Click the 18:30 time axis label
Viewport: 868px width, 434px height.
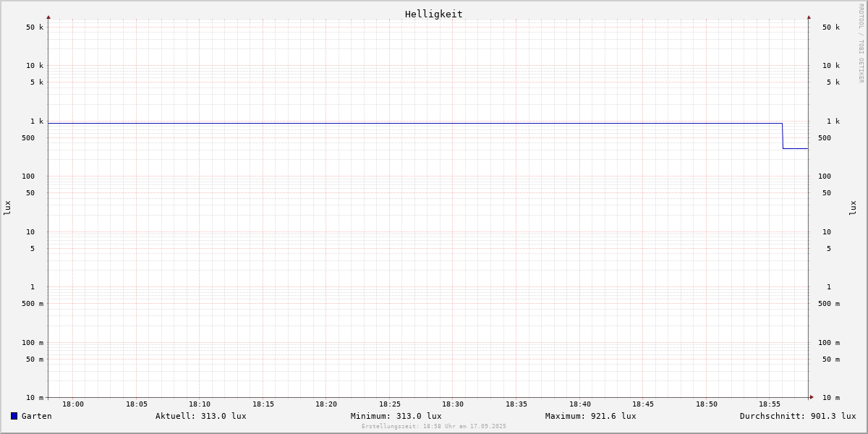click(x=453, y=404)
